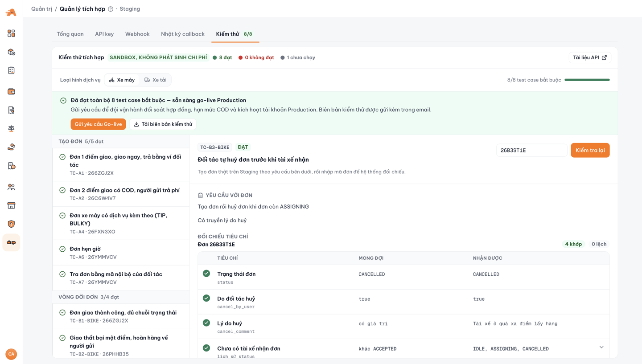Open the CA user avatar
Viewport: 642px width, 364px height.
point(11,354)
